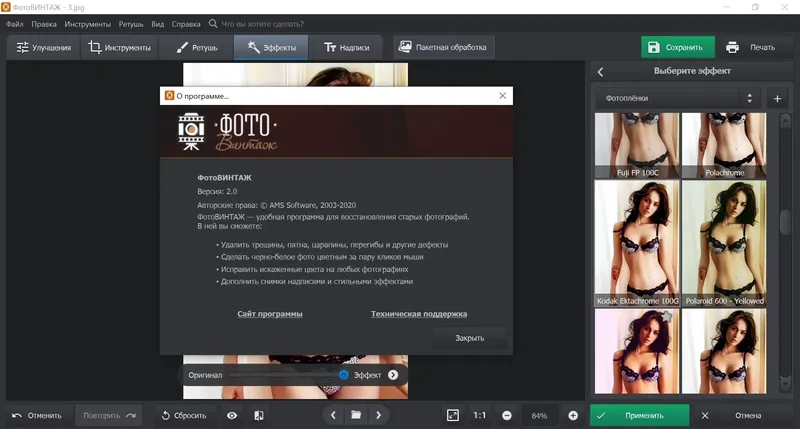Switch to the Надписи tab

pos(346,47)
